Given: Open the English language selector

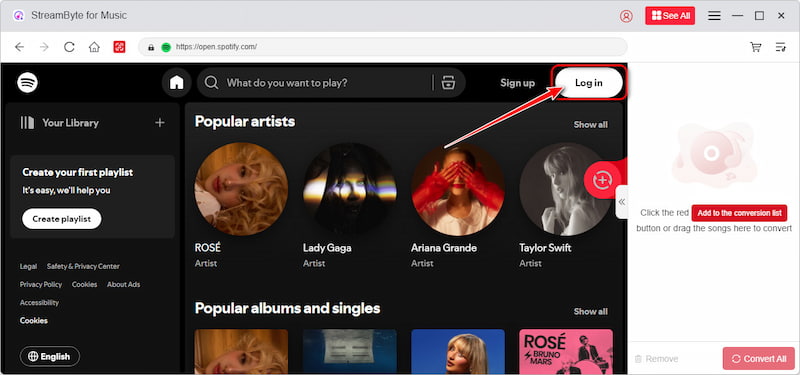Looking at the screenshot, I should [x=50, y=356].
